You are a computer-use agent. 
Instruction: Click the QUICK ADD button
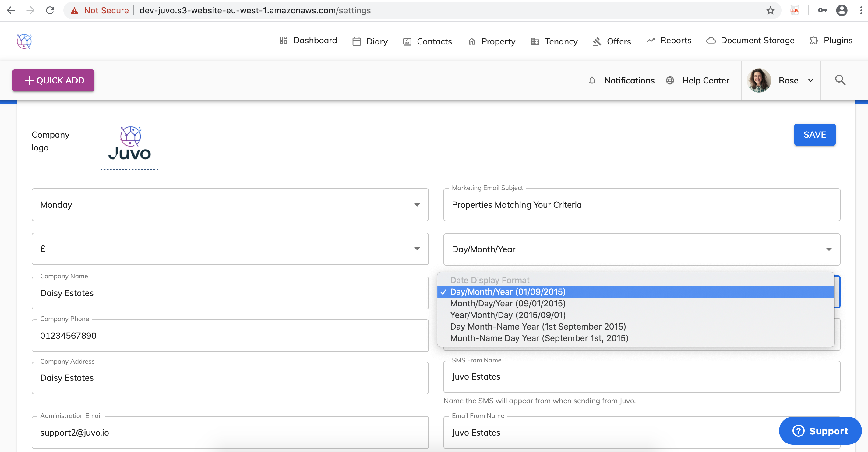(53, 80)
